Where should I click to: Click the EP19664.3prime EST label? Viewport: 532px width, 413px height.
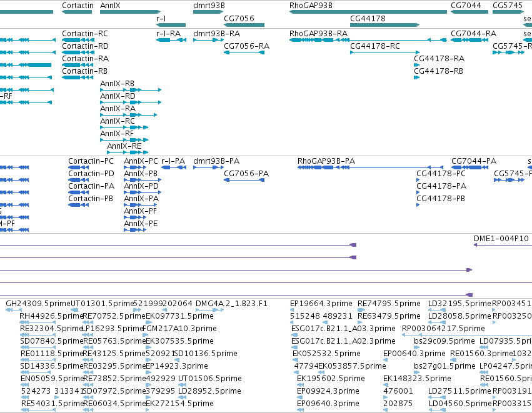(321, 304)
